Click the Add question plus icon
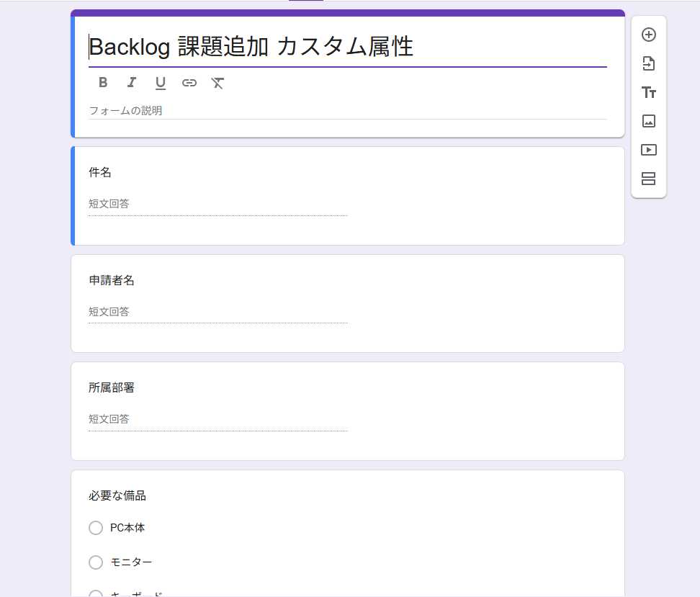Viewport: 700px width, 597px height. click(x=648, y=35)
